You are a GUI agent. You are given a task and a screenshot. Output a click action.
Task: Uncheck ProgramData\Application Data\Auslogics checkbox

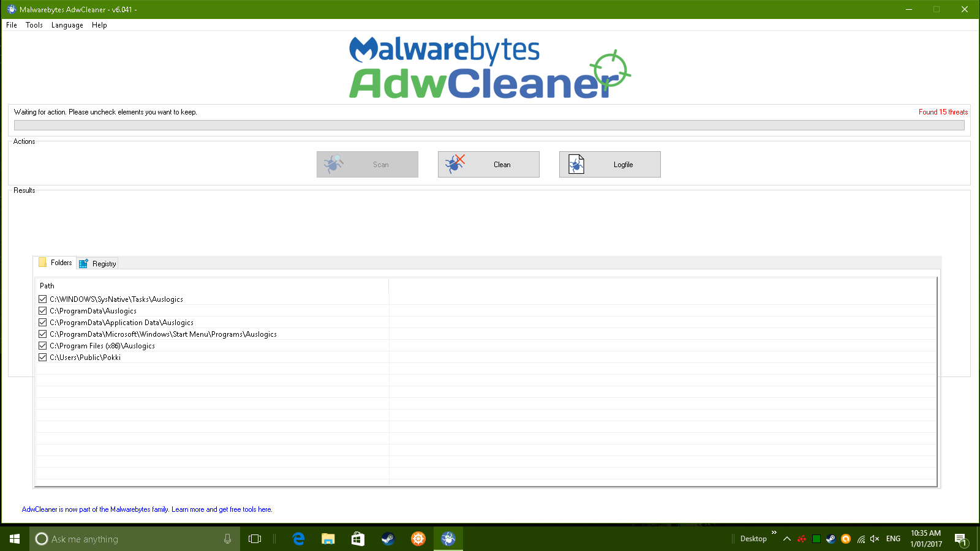[43, 323]
